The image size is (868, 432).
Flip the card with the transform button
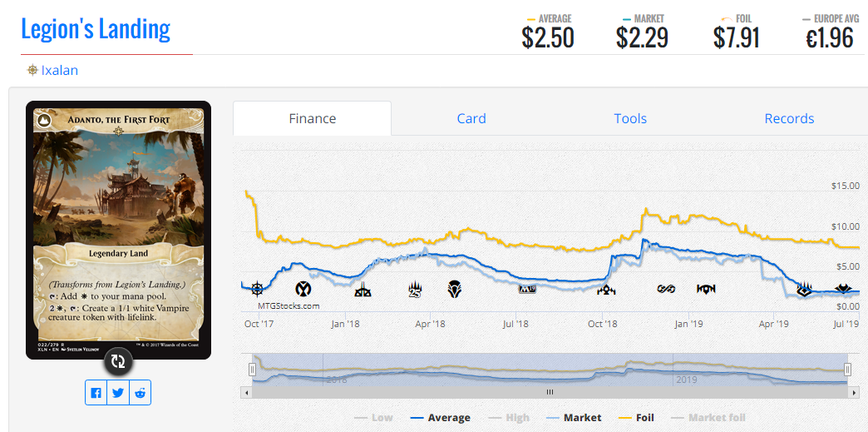118,361
